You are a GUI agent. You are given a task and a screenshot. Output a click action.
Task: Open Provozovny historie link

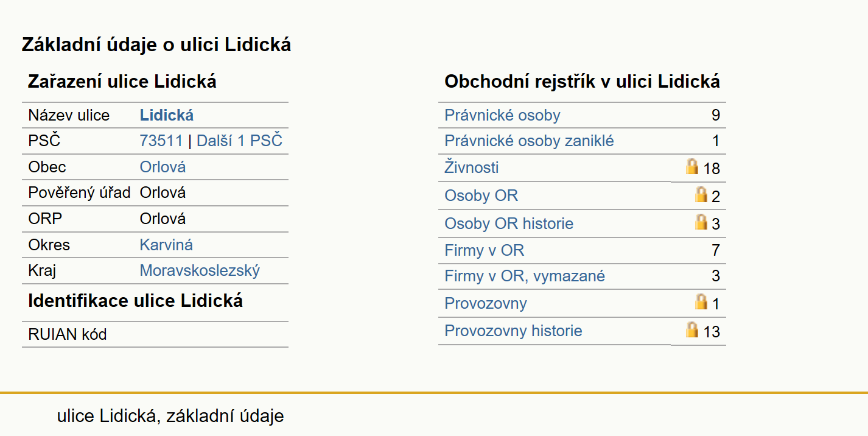point(513,331)
